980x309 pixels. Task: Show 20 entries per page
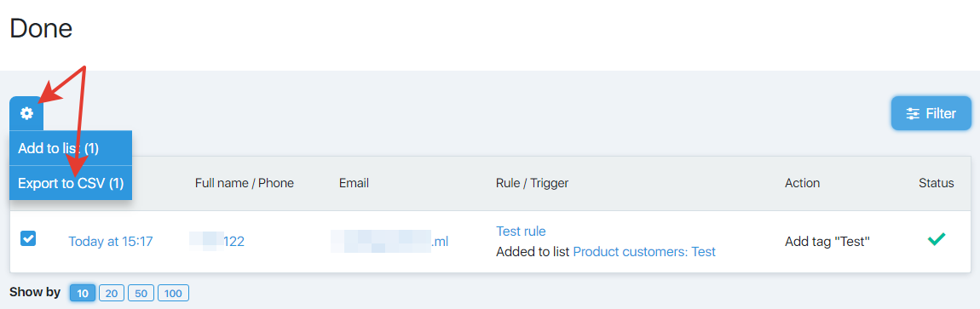(112, 293)
